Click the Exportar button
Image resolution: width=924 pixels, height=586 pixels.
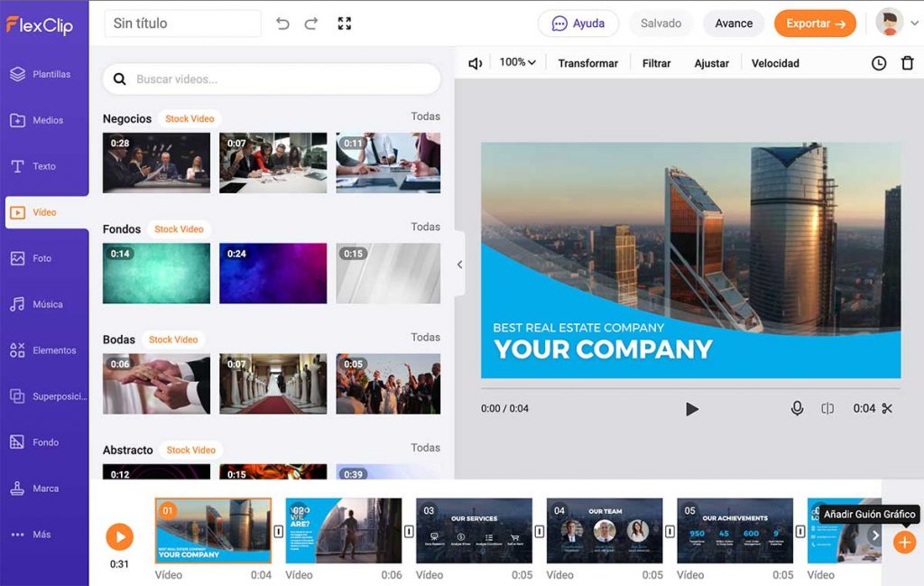[x=815, y=23]
